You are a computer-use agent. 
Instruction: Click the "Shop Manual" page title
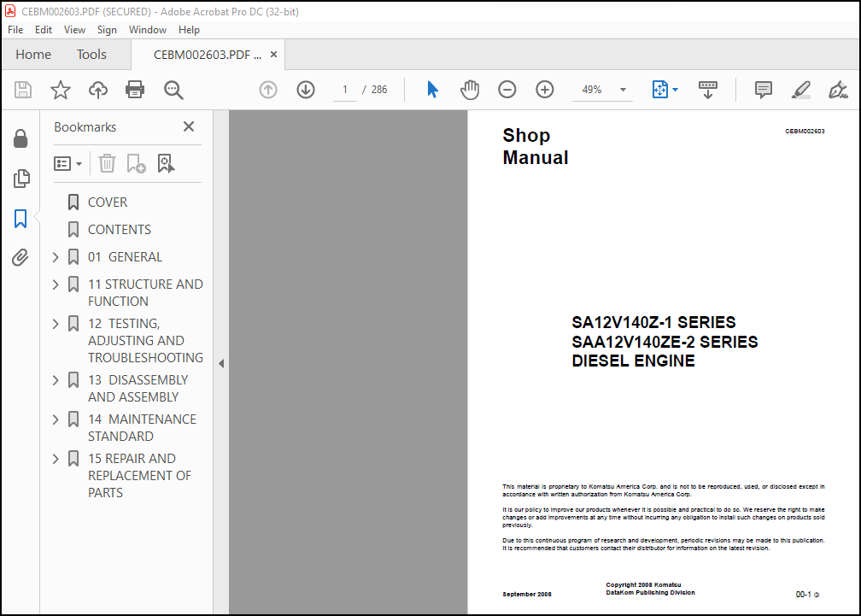click(536, 146)
